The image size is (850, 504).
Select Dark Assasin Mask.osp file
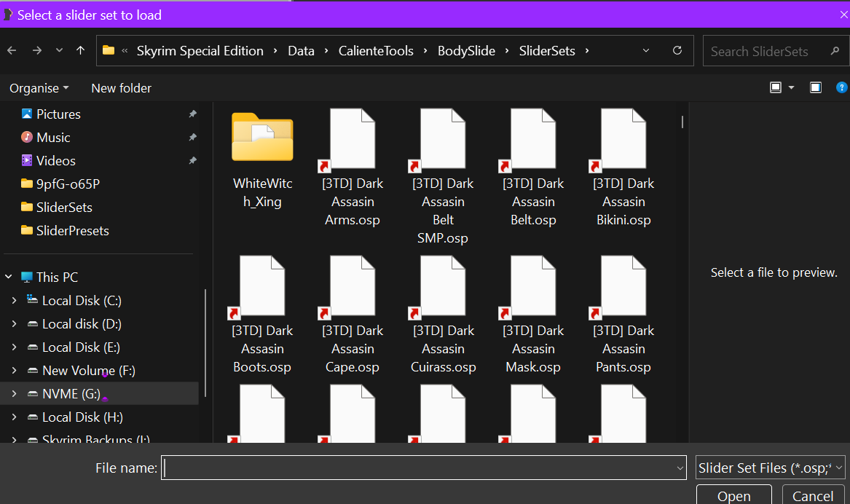pyautogui.click(x=533, y=315)
